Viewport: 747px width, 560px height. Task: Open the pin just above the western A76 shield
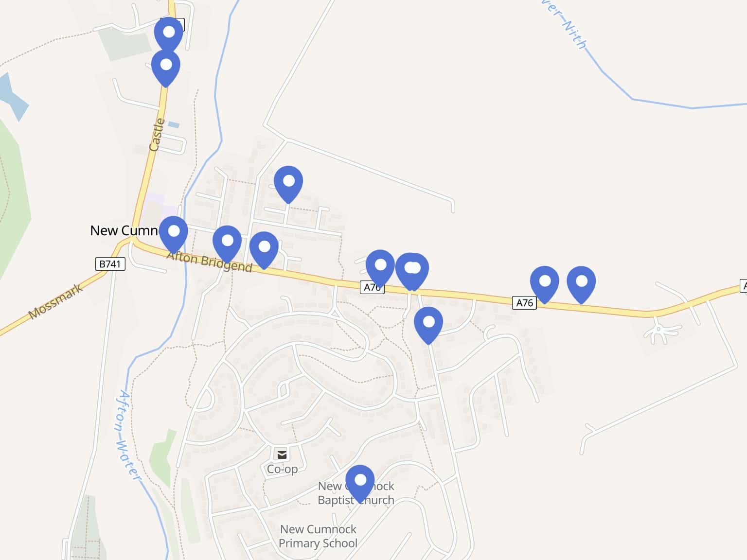[x=380, y=267]
